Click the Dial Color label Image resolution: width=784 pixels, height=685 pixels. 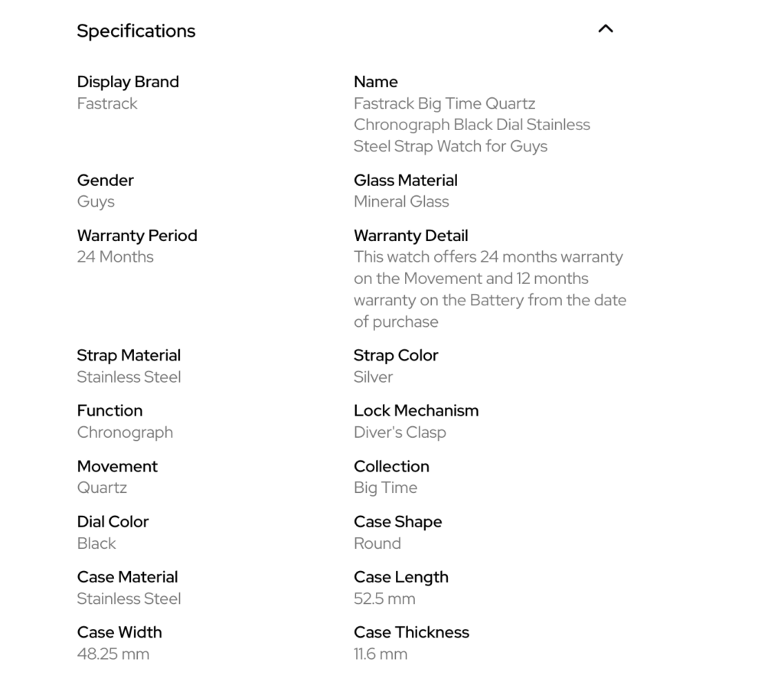(113, 522)
